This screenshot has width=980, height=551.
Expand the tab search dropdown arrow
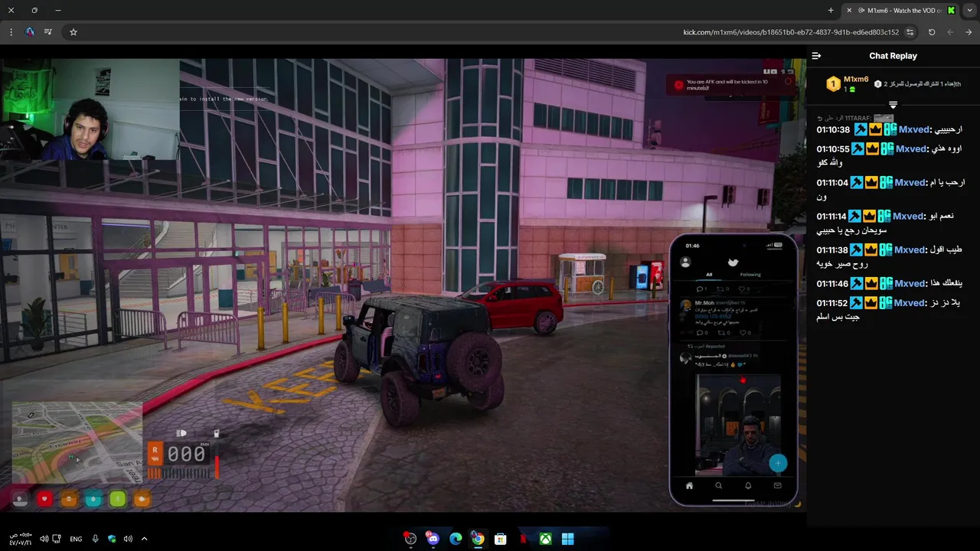coord(970,11)
